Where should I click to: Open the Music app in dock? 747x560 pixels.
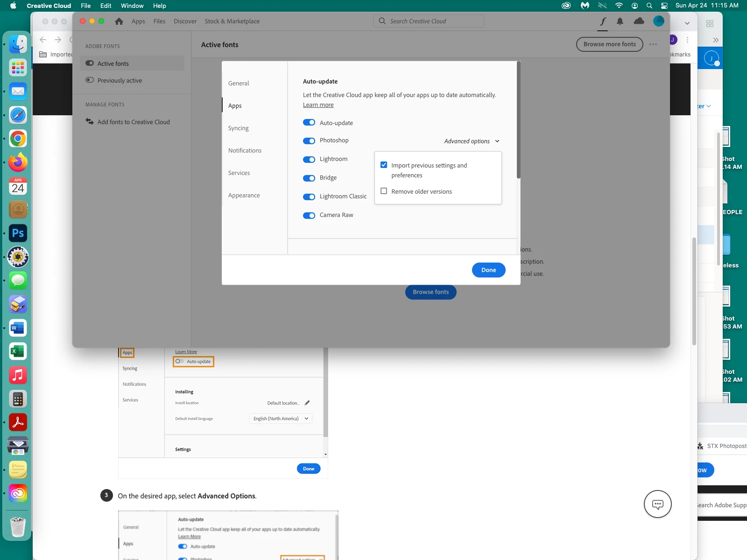pos(18,375)
